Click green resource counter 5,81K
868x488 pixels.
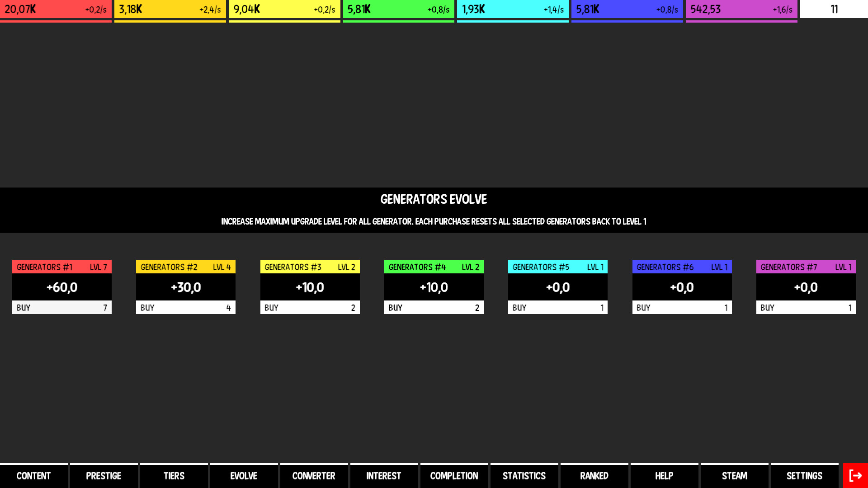399,9
